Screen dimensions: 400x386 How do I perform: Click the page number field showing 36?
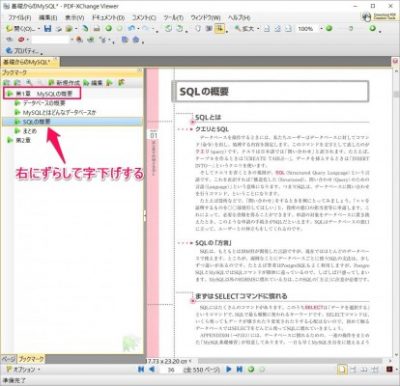[171, 370]
